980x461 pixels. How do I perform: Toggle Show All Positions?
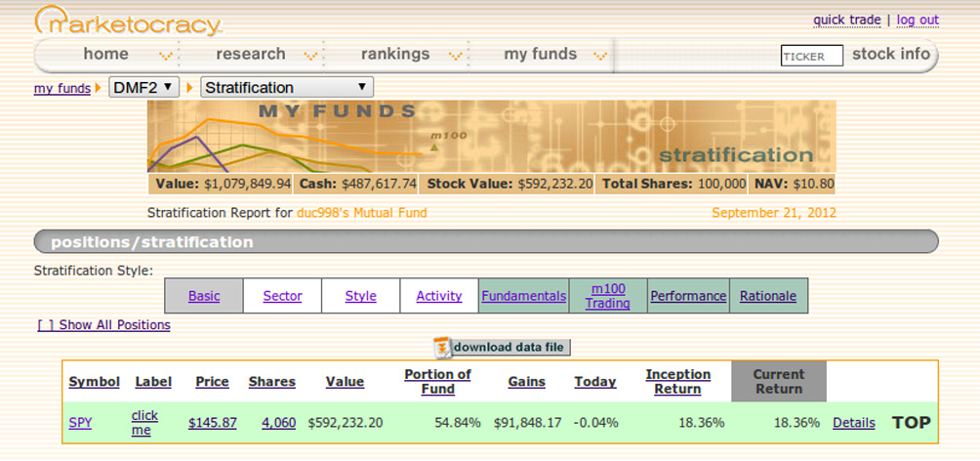click(x=103, y=325)
